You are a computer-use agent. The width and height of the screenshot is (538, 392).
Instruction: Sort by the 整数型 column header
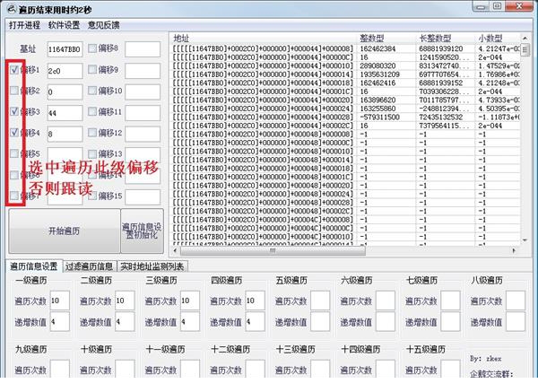[x=386, y=39]
